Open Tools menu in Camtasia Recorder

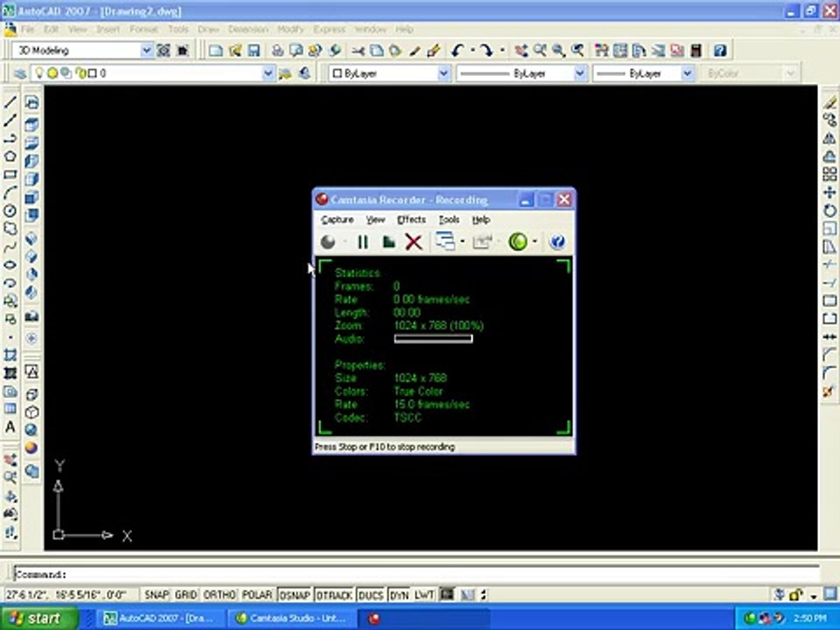click(449, 220)
